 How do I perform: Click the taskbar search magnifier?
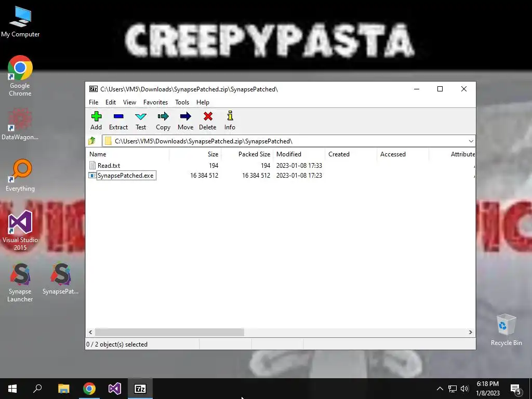pos(37,389)
